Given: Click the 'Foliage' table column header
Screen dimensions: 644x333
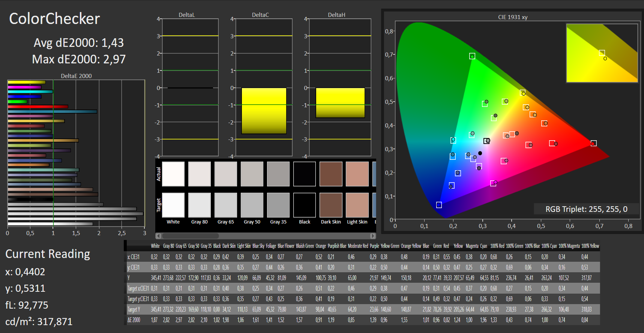Looking at the screenshot, I should coord(271,246).
